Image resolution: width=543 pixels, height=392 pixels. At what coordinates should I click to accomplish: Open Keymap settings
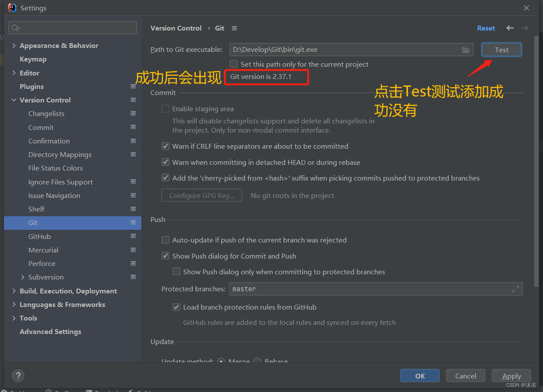coord(33,59)
